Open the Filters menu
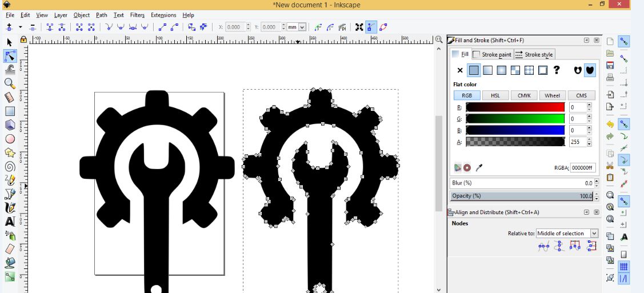The width and height of the screenshot is (644, 293). [x=137, y=15]
